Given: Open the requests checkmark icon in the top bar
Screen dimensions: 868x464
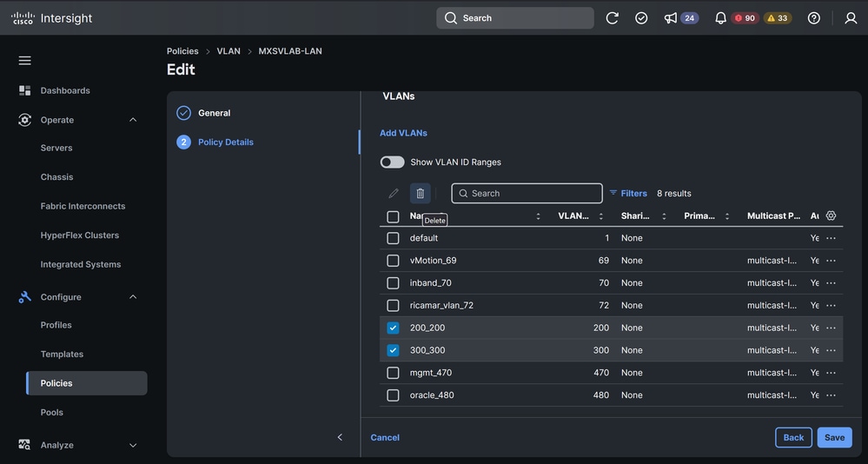Looking at the screenshot, I should pyautogui.click(x=641, y=18).
